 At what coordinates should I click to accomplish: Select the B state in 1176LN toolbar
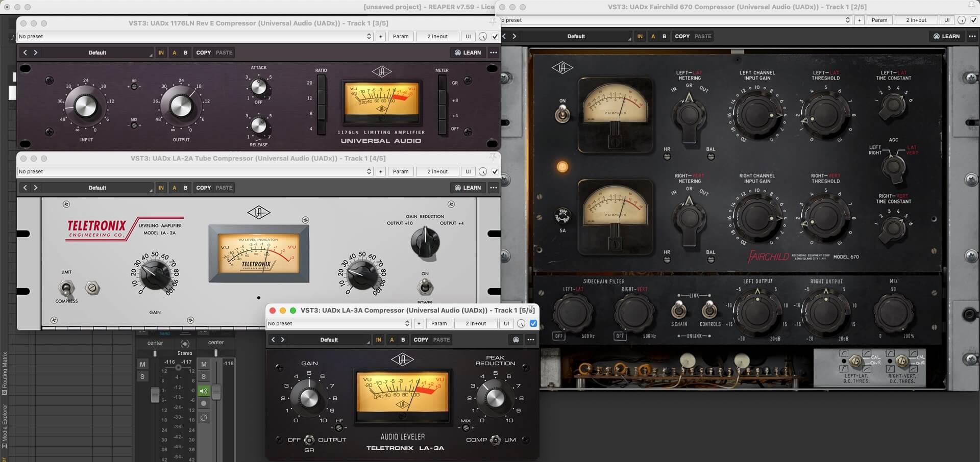pyautogui.click(x=185, y=53)
